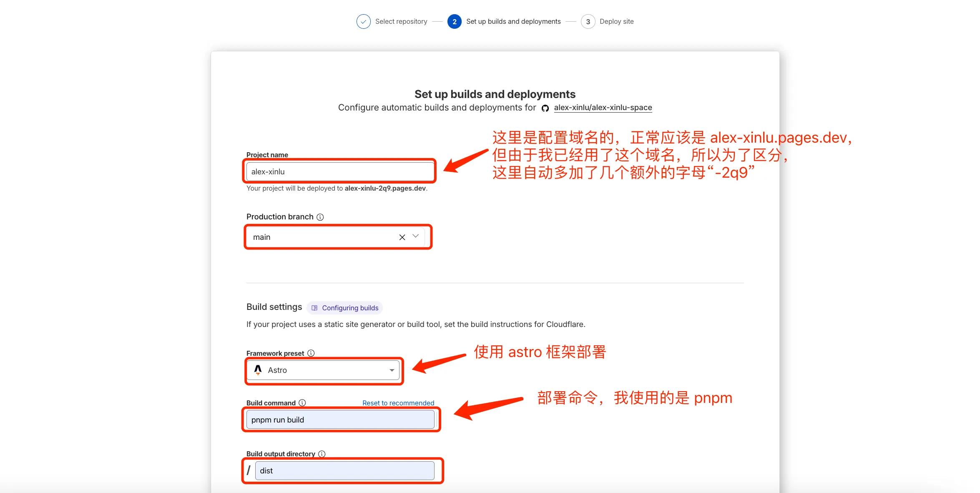Click Reset to recommended link
The width and height of the screenshot is (980, 493).
[x=398, y=403]
